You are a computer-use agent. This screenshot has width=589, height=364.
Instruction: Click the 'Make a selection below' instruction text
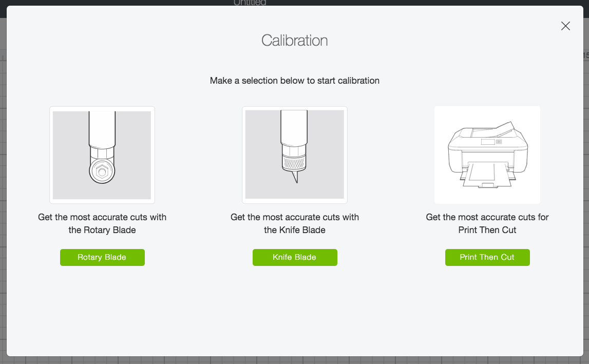[x=295, y=81]
